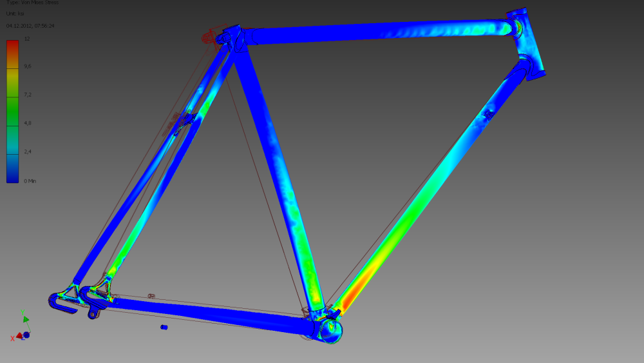Select the legend maximum value 12
644x363 pixels.
click(27, 39)
